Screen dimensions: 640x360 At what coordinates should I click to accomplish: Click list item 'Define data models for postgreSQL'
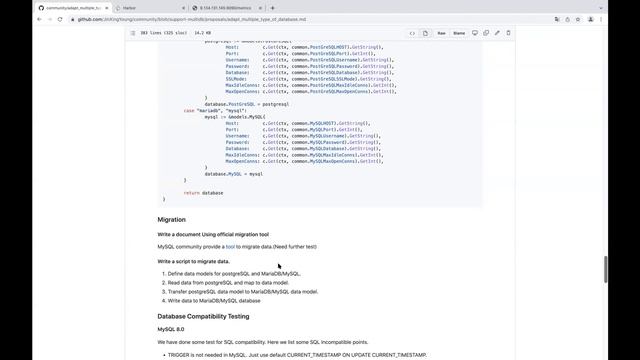click(234, 273)
